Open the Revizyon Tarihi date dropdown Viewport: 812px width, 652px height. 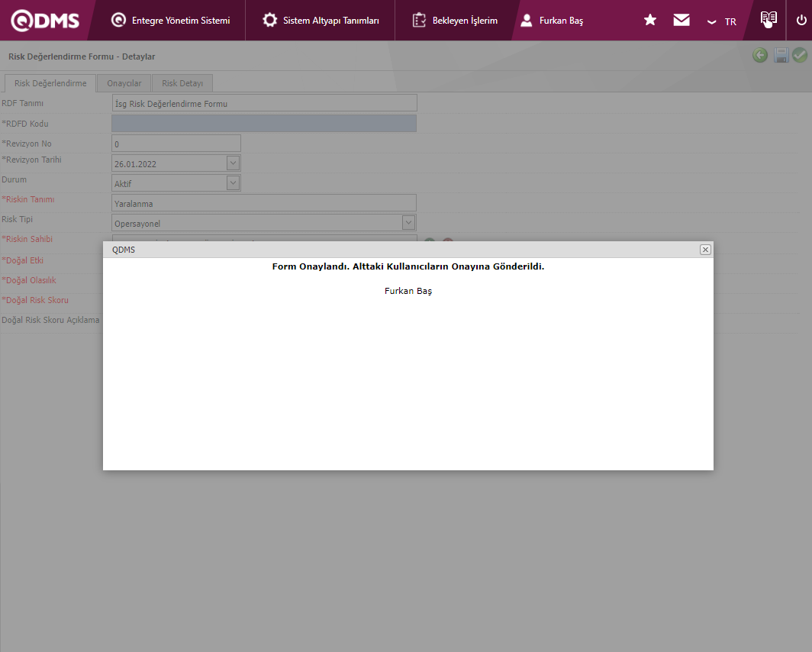(233, 163)
